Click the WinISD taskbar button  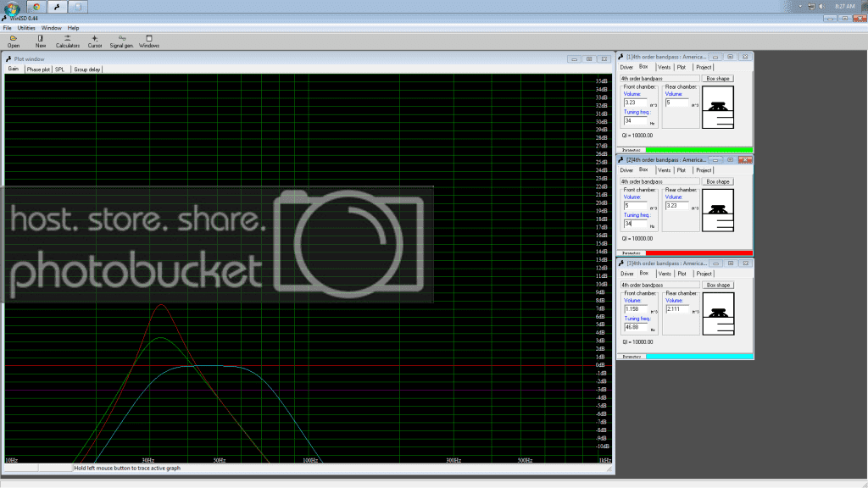pyautogui.click(x=57, y=7)
